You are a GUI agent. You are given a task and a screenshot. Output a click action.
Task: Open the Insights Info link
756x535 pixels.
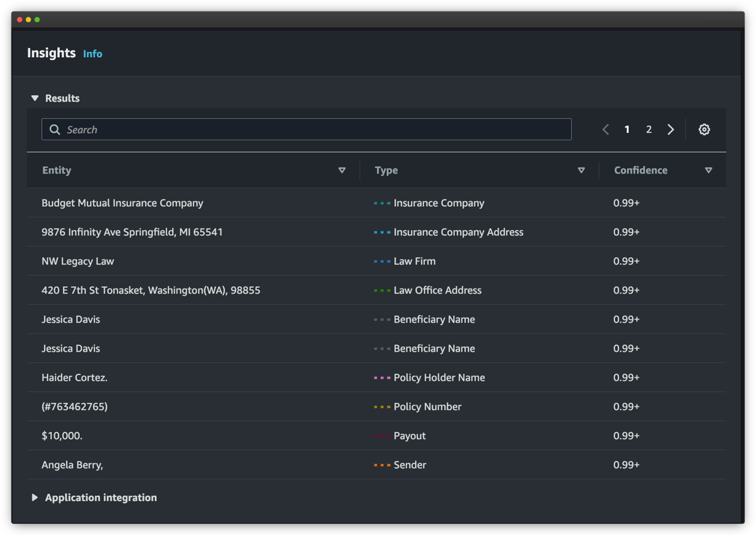92,54
